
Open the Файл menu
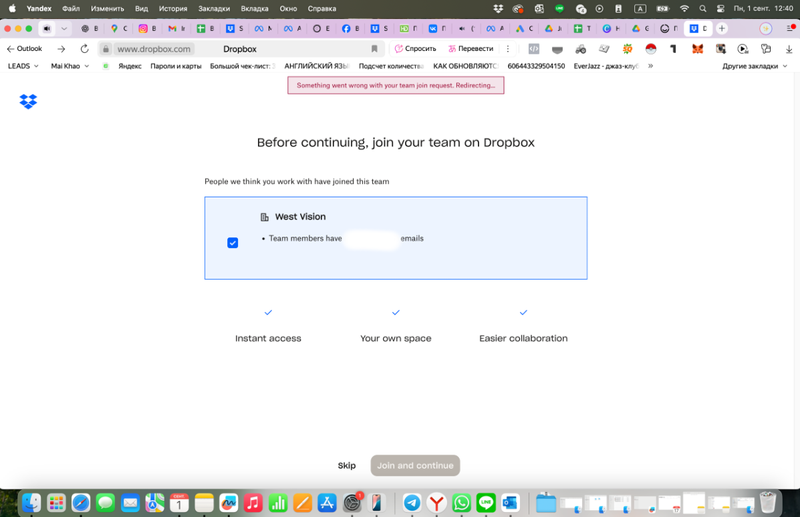tap(71, 9)
